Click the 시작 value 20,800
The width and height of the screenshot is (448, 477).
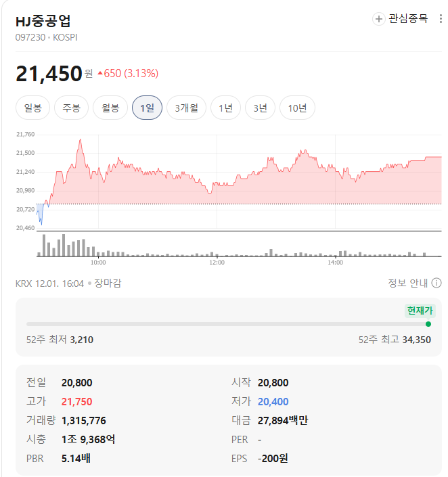[x=273, y=383]
